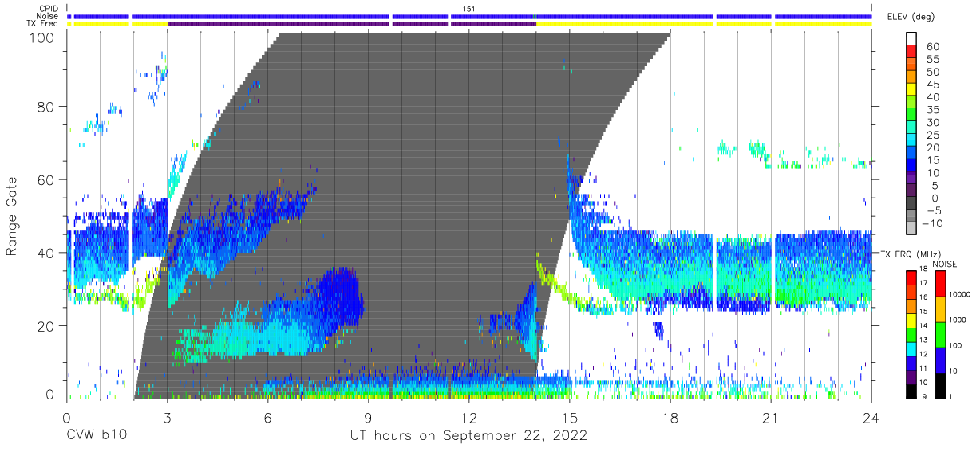The height and width of the screenshot is (452, 980).
Task: Click the 25 label on elevation scale
Action: pos(931,135)
